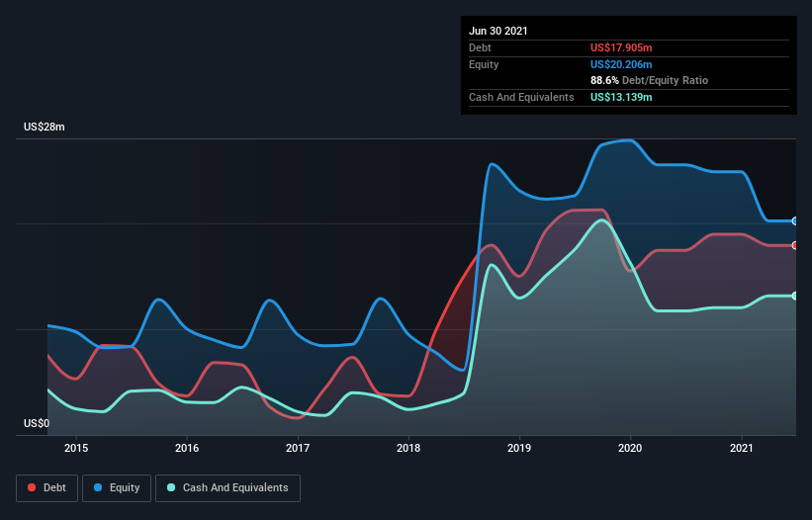
Task: Click the US$0 y-axis label
Action: 37,423
